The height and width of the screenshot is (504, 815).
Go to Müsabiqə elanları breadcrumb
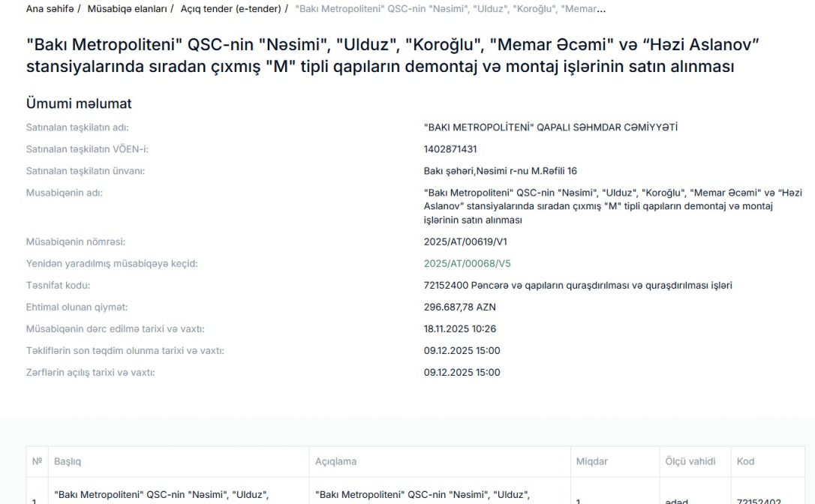(x=127, y=9)
